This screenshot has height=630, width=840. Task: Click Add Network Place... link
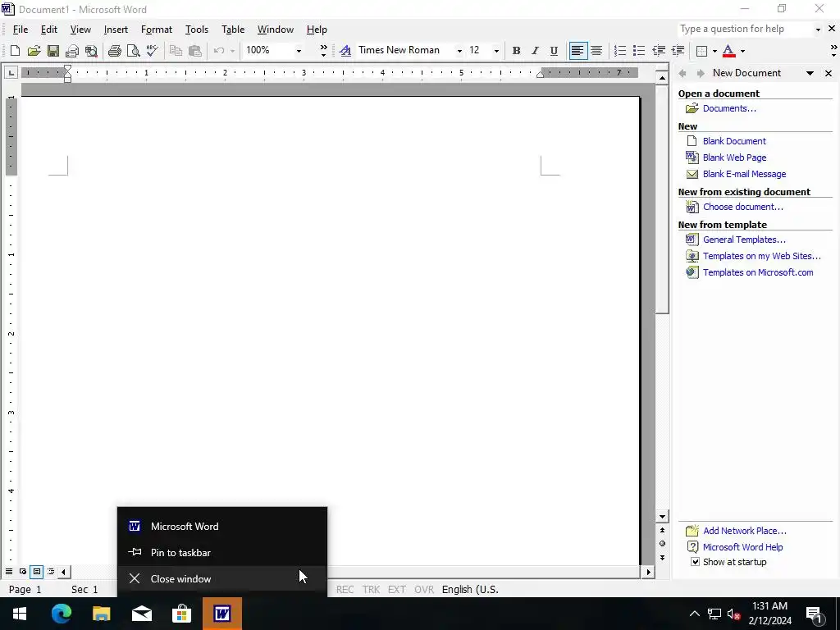click(745, 531)
